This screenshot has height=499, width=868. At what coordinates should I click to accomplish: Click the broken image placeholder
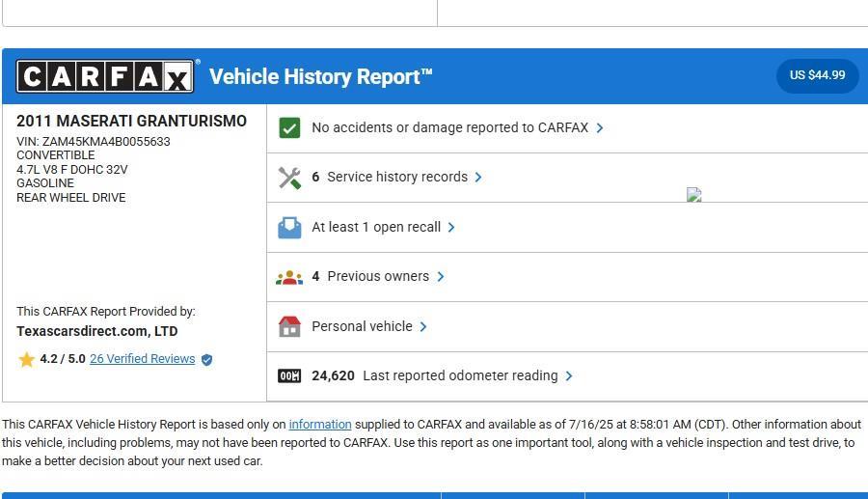click(x=693, y=195)
